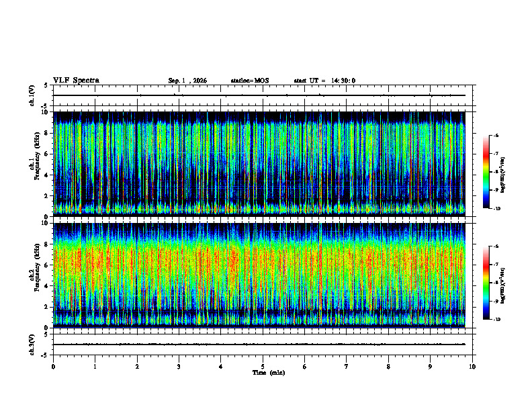Viewport: 532px width, 411px height.
Task: Click the -6 label on ch.1 colorbar
Action: click(496, 136)
